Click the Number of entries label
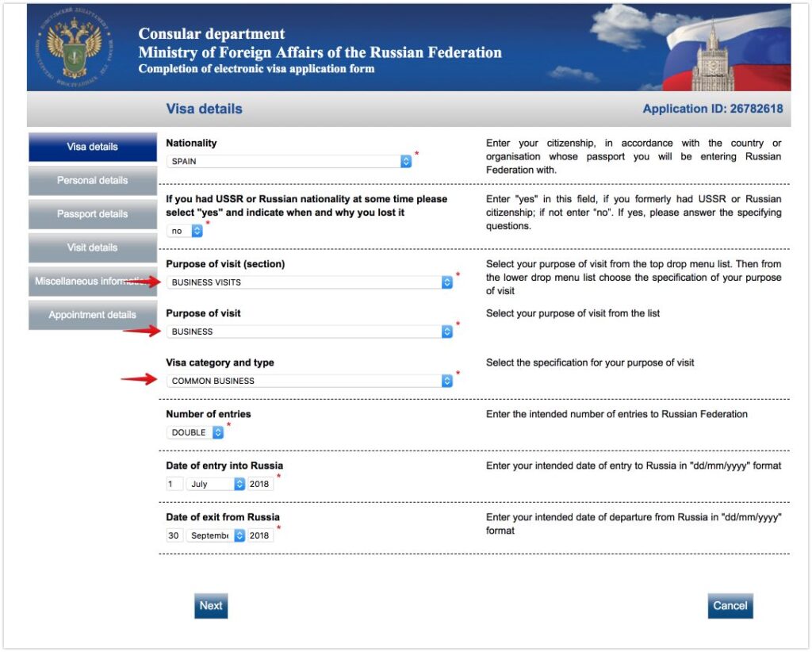Viewport: 812px width, 652px height. point(209,414)
